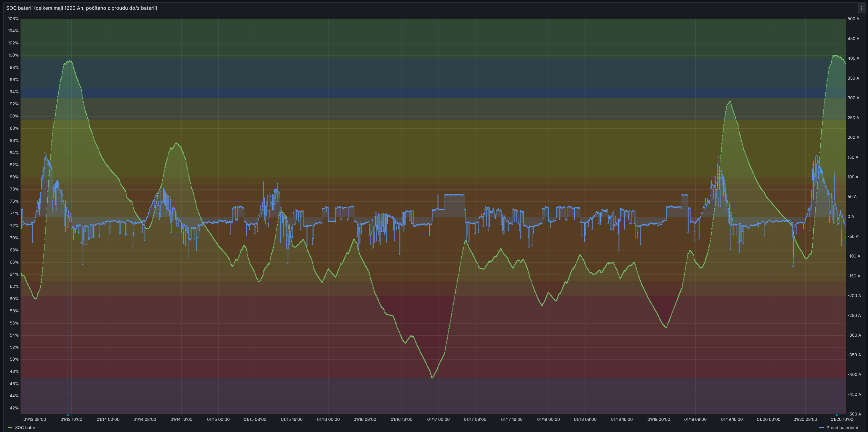The width and height of the screenshot is (868, 432).
Task: Click the '01/20 16:00' time axis label
Action: point(842,420)
